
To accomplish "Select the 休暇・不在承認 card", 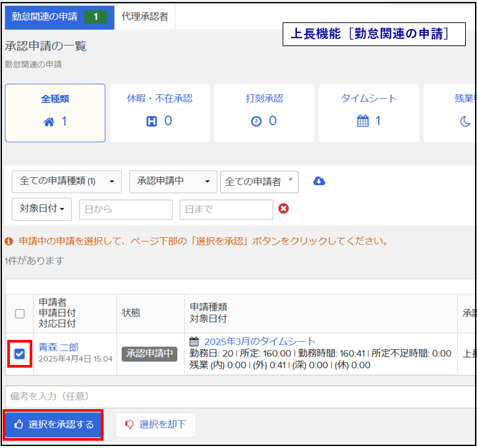I will point(159,113).
